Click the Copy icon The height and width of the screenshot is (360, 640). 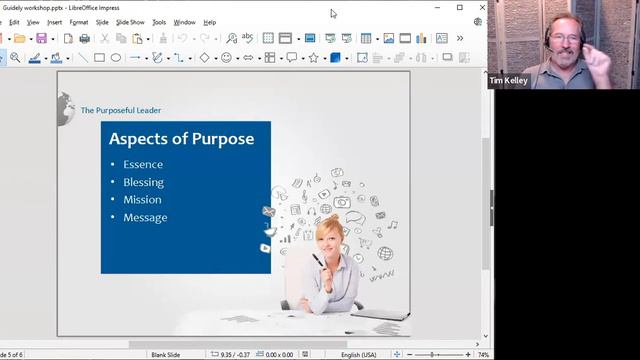(x=121, y=39)
